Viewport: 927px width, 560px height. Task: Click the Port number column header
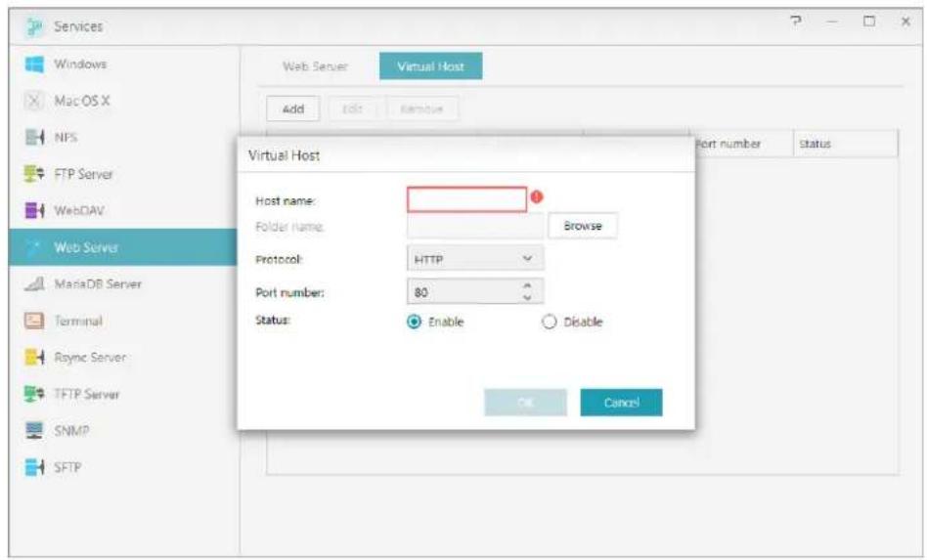tap(741, 144)
